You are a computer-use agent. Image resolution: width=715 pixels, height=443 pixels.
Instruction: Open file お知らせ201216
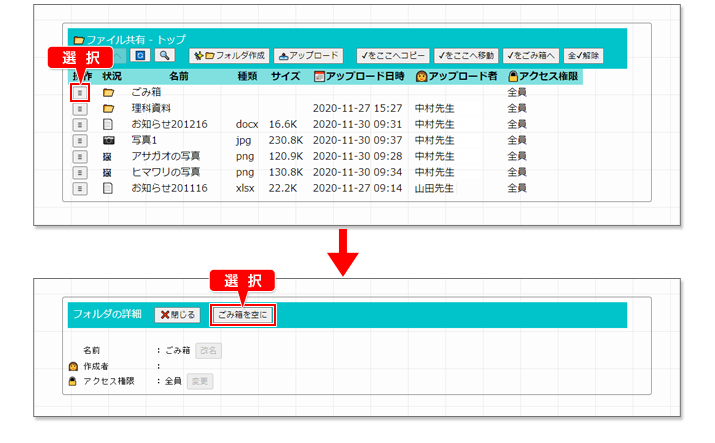pyautogui.click(x=170, y=124)
